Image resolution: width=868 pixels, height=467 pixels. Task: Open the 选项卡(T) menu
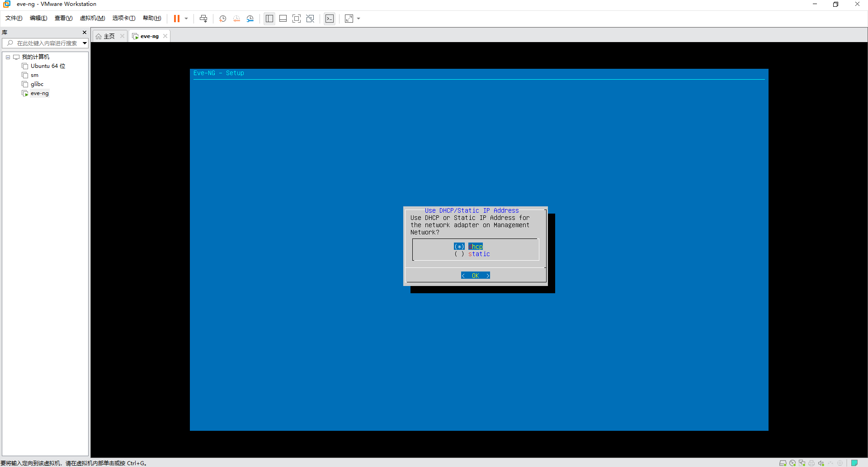coord(124,18)
